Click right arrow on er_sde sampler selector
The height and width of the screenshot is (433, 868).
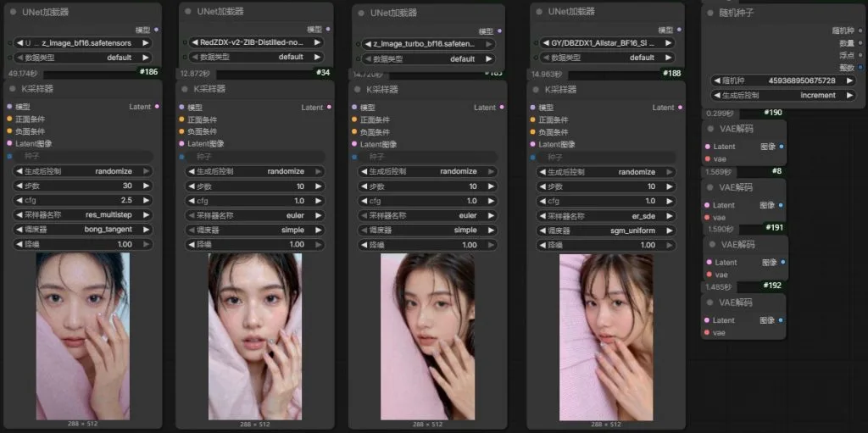(669, 216)
